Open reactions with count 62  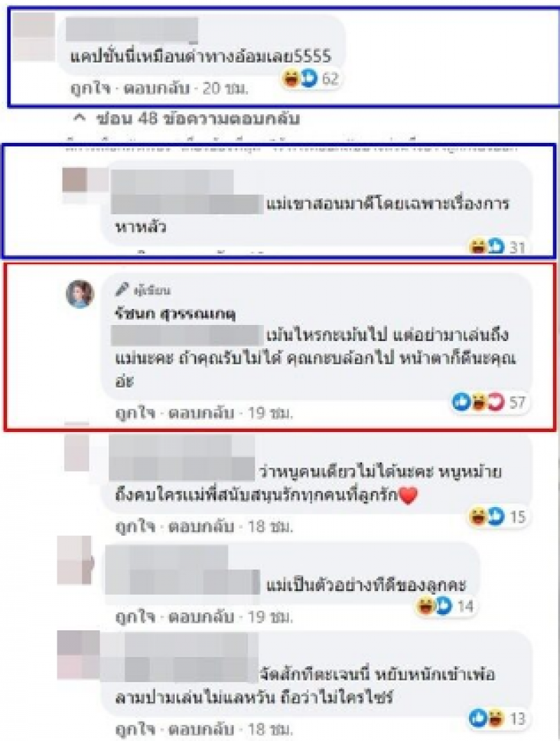[x=311, y=78]
